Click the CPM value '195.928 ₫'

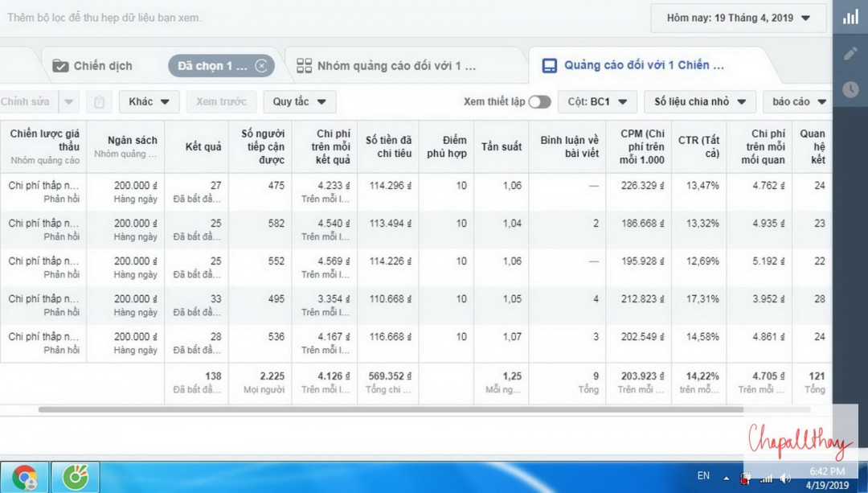(x=642, y=261)
